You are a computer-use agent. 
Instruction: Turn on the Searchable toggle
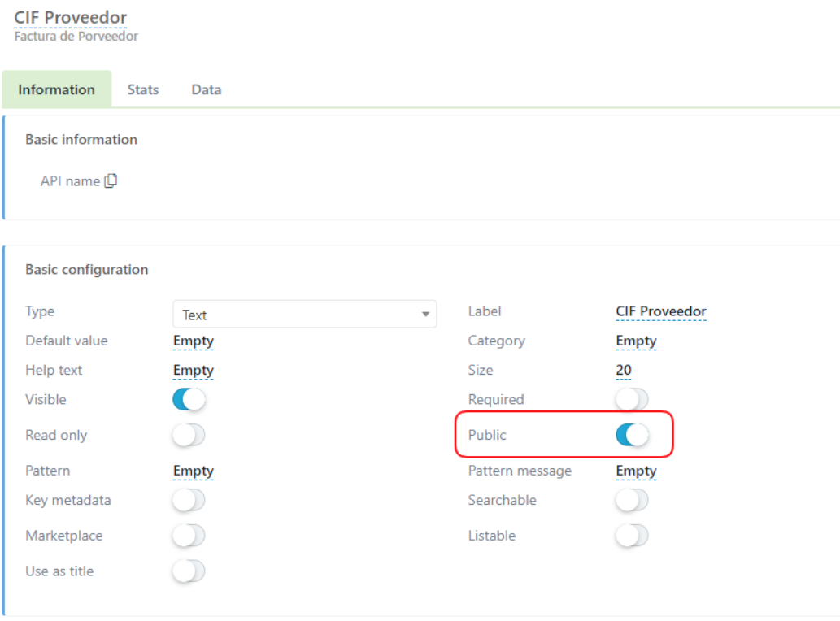(632, 501)
